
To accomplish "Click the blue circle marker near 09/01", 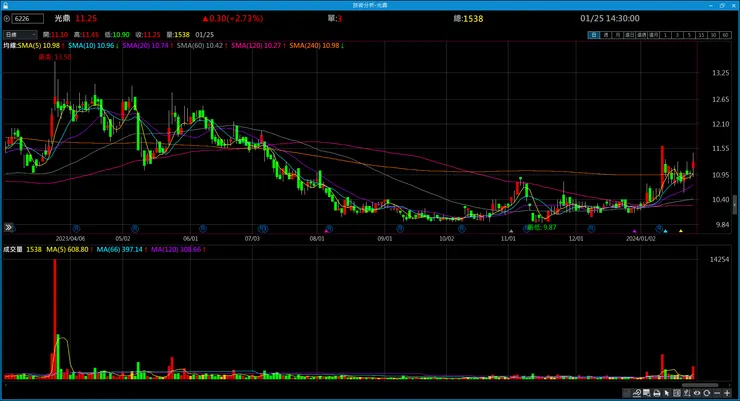I will point(400,228).
